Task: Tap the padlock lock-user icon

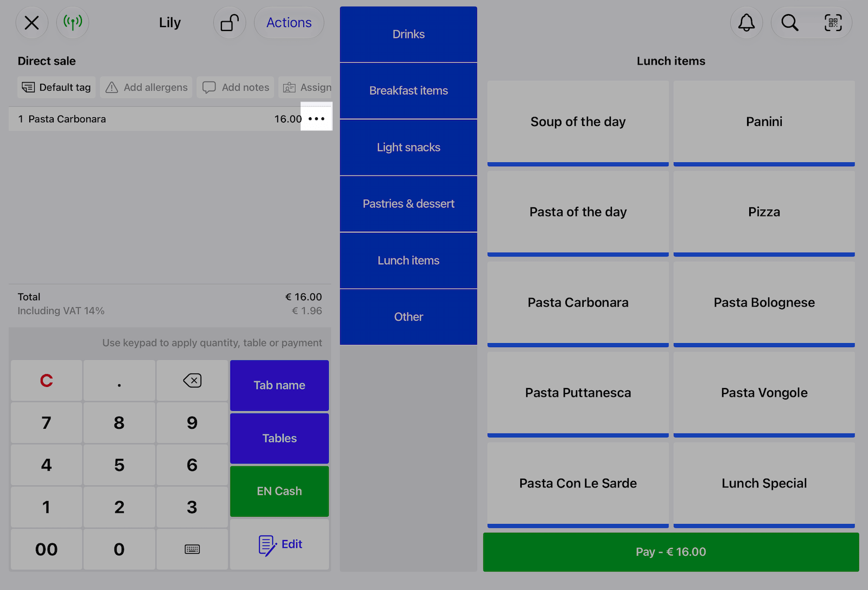Action: [x=229, y=23]
